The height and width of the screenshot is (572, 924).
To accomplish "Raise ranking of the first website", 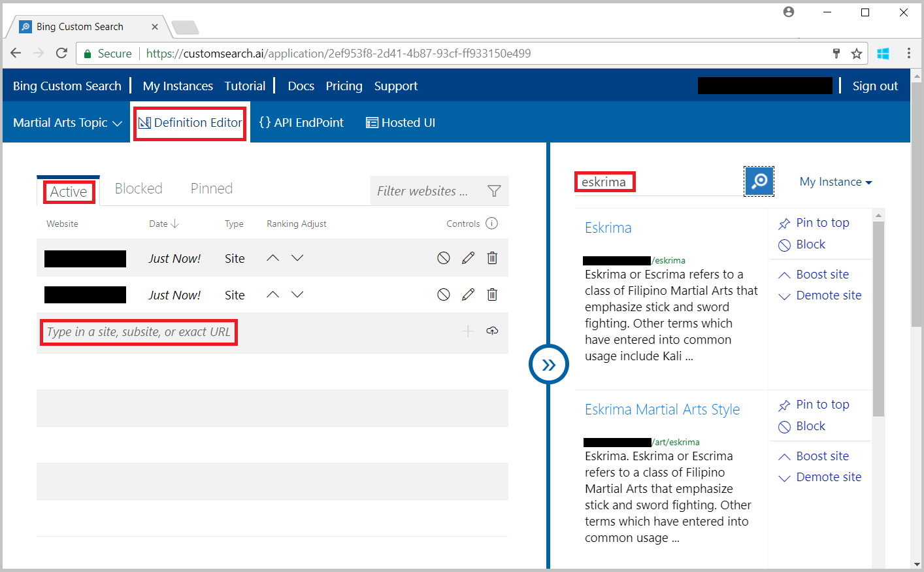I will [273, 258].
